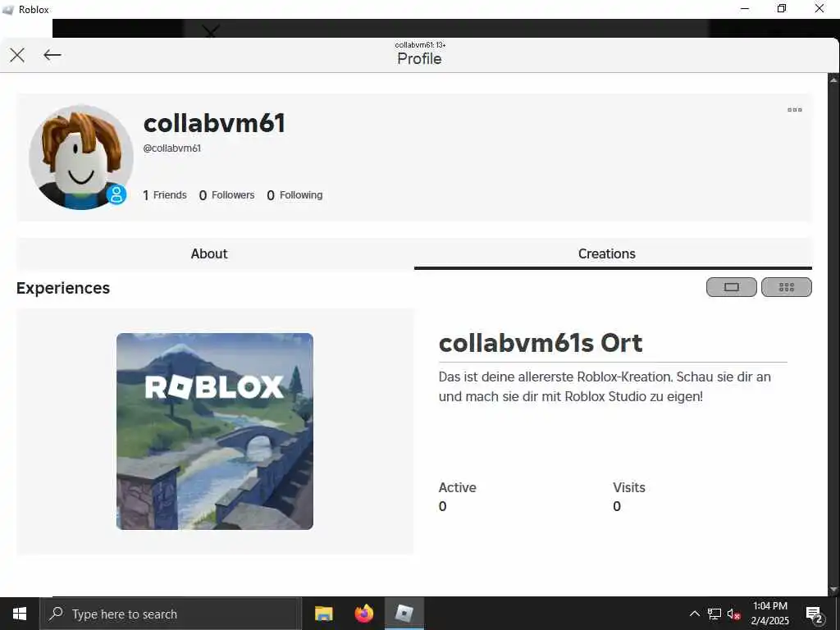Viewport: 840px width, 630px height.
Task: Launch Firefox from the taskbar
Action: tap(363, 614)
